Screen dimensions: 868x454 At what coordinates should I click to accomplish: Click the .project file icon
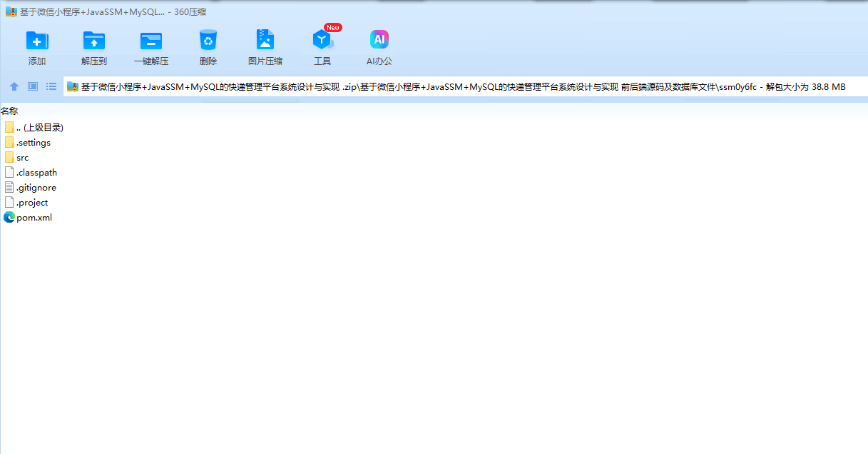point(9,202)
